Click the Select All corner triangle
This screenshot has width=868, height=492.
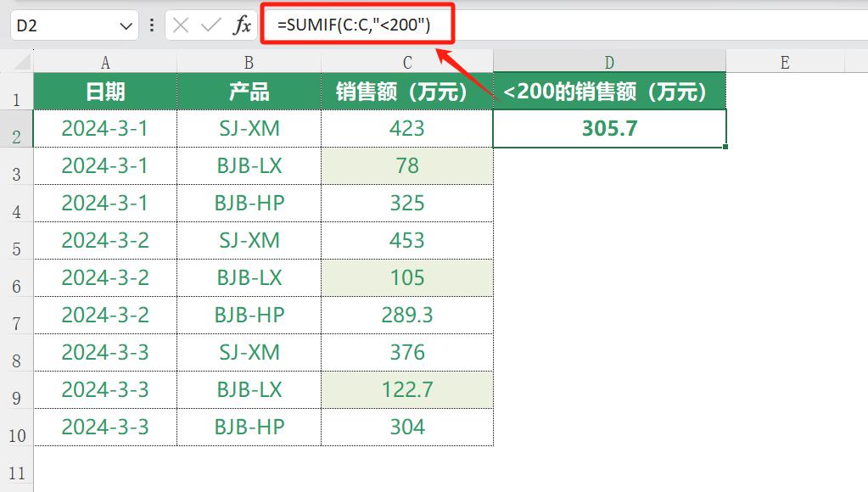(22, 61)
